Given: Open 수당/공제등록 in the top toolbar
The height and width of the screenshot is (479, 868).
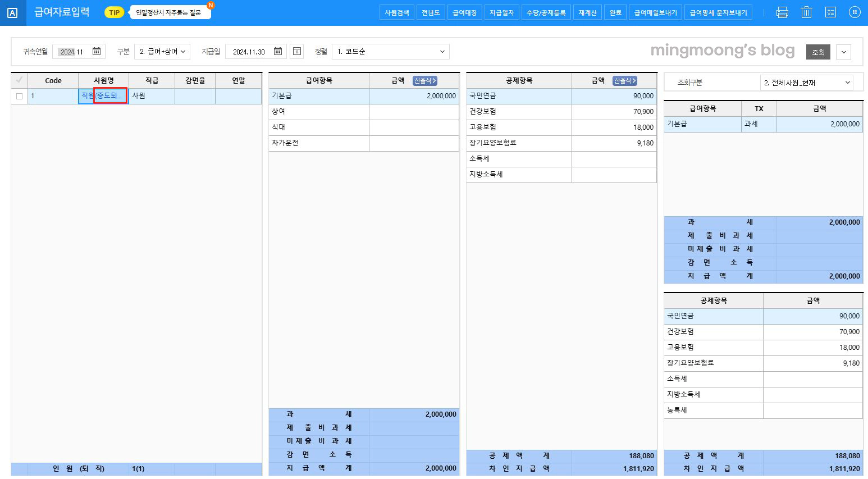Looking at the screenshot, I should point(546,12).
